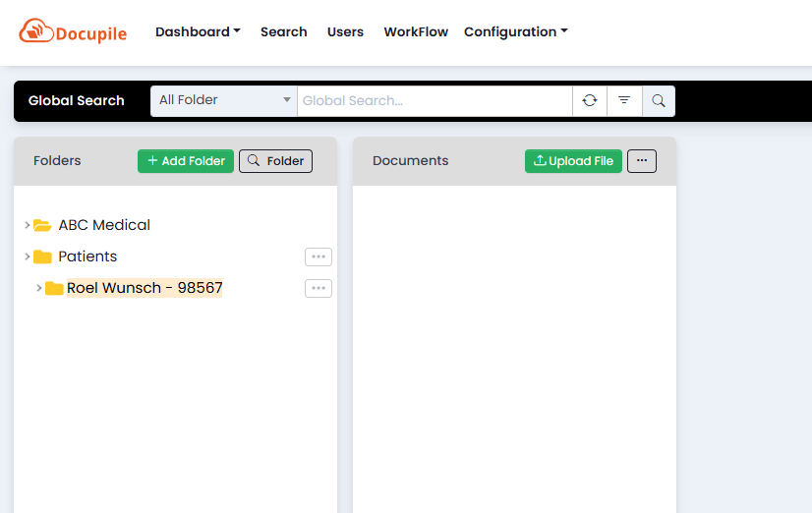
Task: Open the Configuration menu
Action: click(515, 31)
